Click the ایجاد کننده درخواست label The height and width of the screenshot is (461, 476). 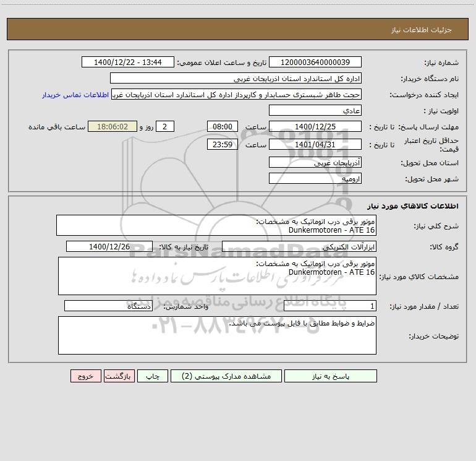(424, 95)
